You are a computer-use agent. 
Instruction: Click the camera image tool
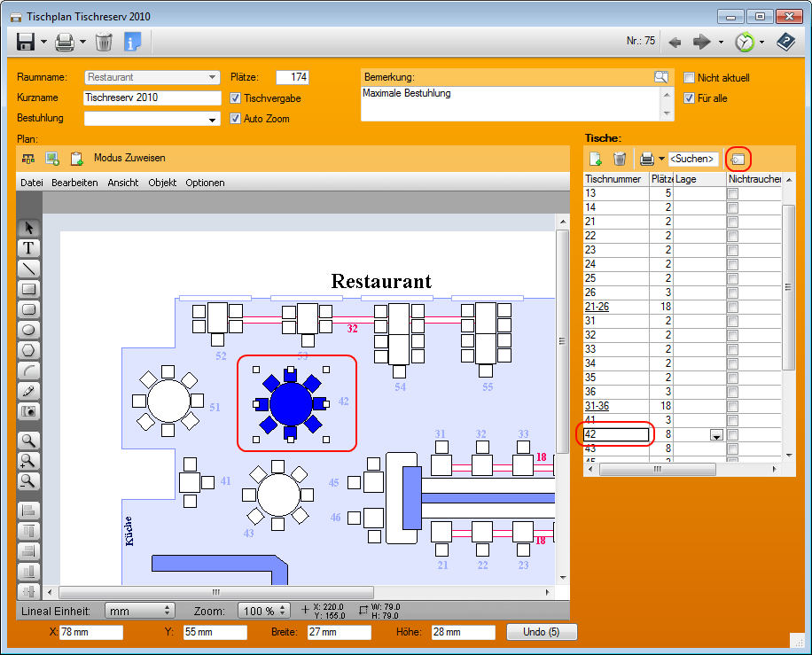coord(29,411)
